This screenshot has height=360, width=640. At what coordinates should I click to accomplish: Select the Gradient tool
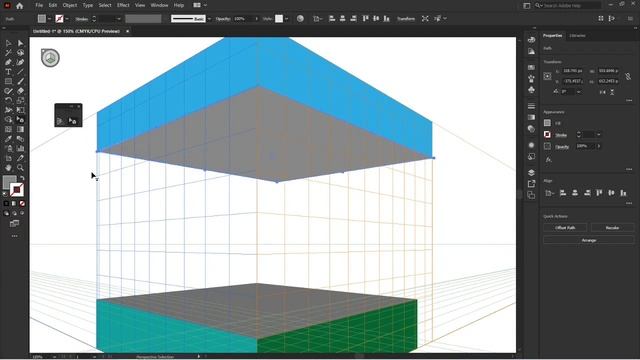[20, 129]
